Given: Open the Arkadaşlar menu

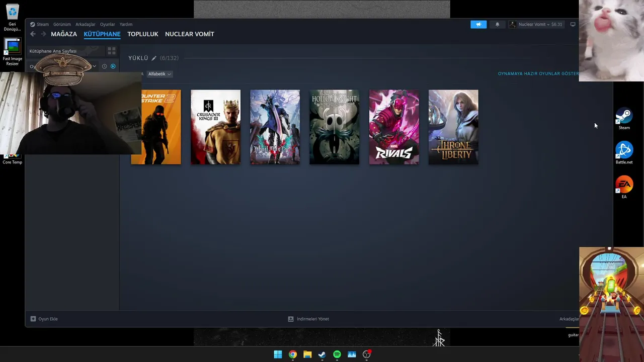Looking at the screenshot, I should pyautogui.click(x=86, y=24).
